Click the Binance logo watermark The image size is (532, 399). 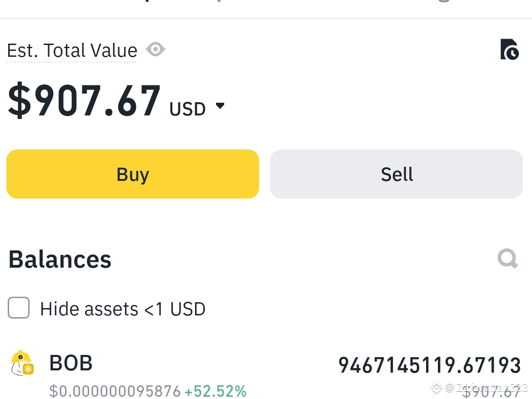(x=437, y=387)
